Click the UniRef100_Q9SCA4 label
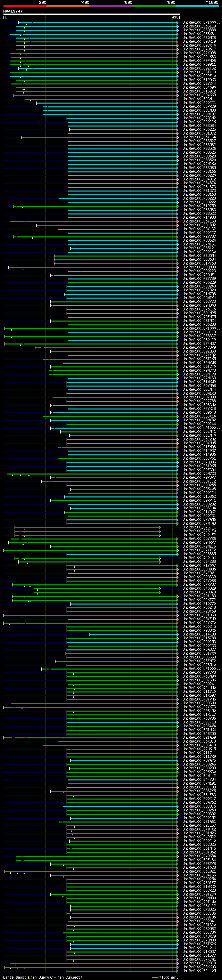The width and height of the screenshot is (222, 980). point(199,508)
